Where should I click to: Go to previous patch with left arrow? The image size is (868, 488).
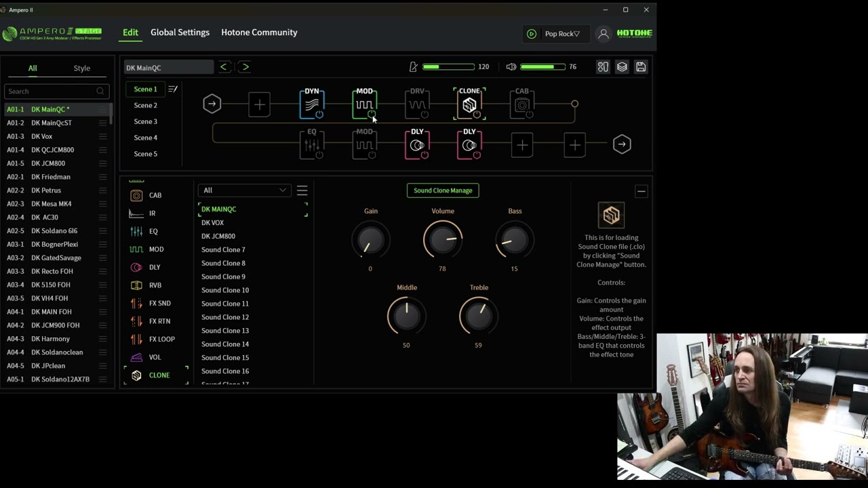224,66
